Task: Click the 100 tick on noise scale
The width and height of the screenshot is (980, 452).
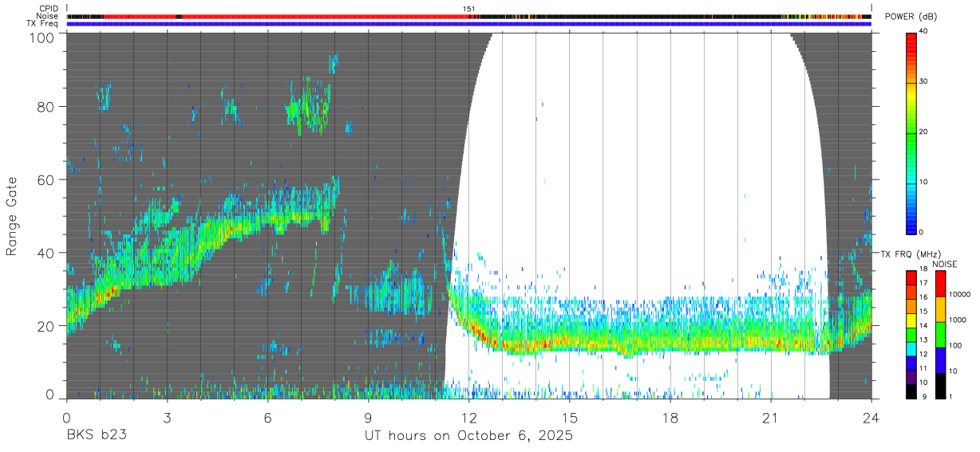Action: point(955,345)
